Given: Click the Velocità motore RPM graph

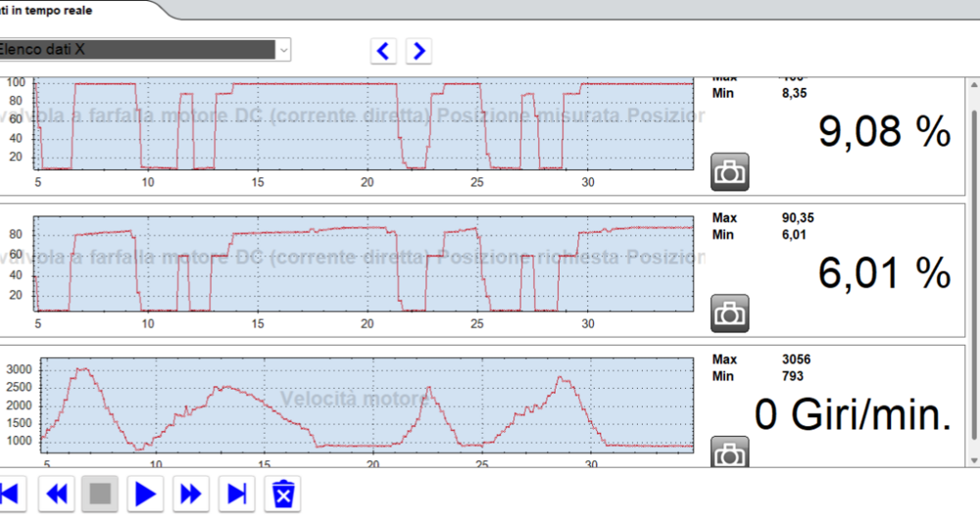Looking at the screenshot, I should [363, 403].
